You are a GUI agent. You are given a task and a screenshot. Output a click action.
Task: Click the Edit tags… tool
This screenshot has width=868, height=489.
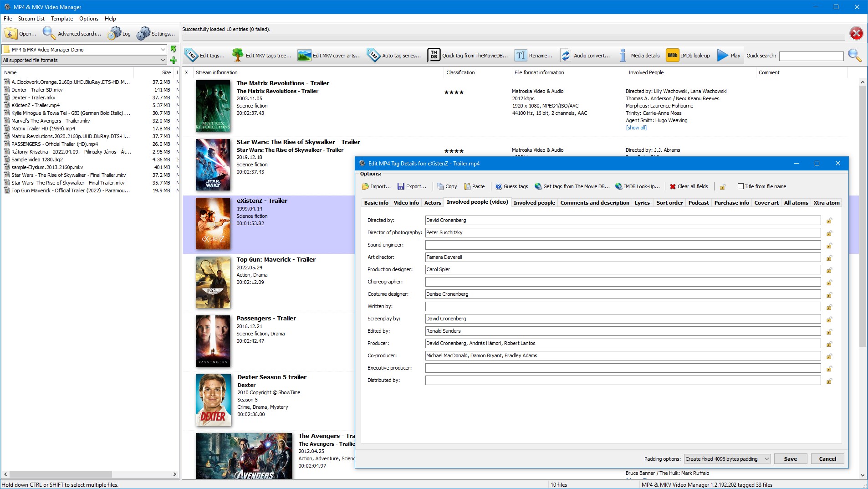click(205, 55)
